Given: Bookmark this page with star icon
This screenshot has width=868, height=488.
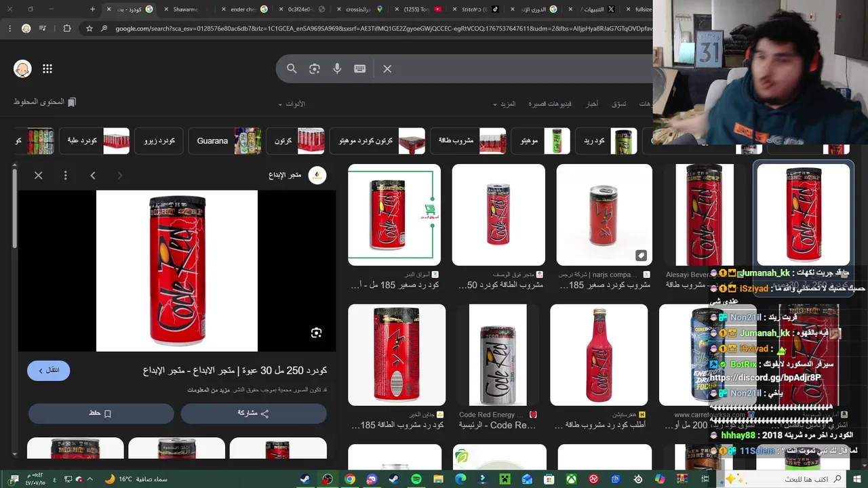Looking at the screenshot, I should 89,28.
